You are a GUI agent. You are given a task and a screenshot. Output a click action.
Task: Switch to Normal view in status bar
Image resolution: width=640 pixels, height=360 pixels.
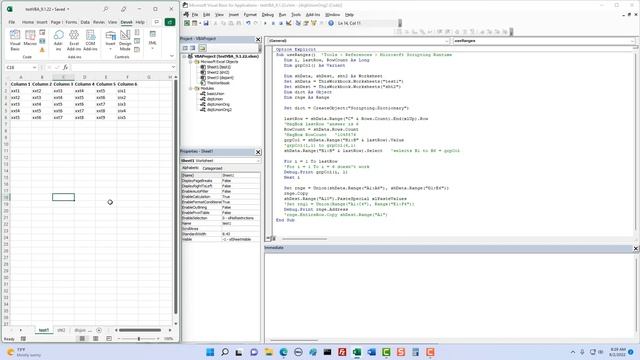(82, 339)
